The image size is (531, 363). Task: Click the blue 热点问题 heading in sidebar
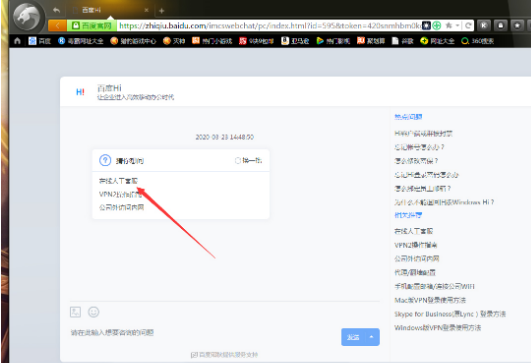click(x=408, y=117)
